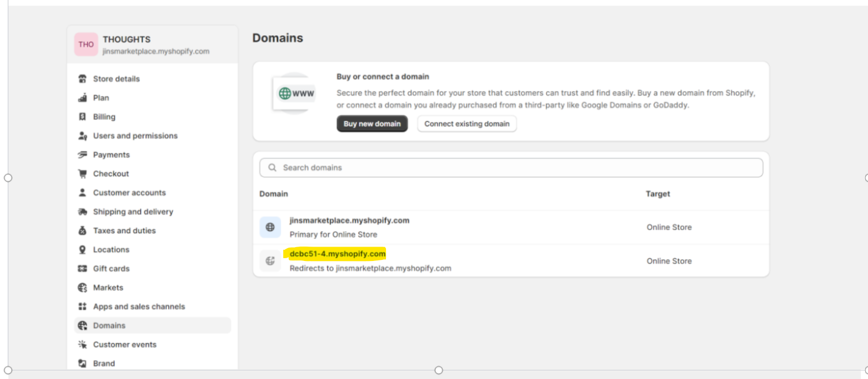Screen dimensions: 868x379
Task: Click the Locations pin icon
Action: coord(82,250)
